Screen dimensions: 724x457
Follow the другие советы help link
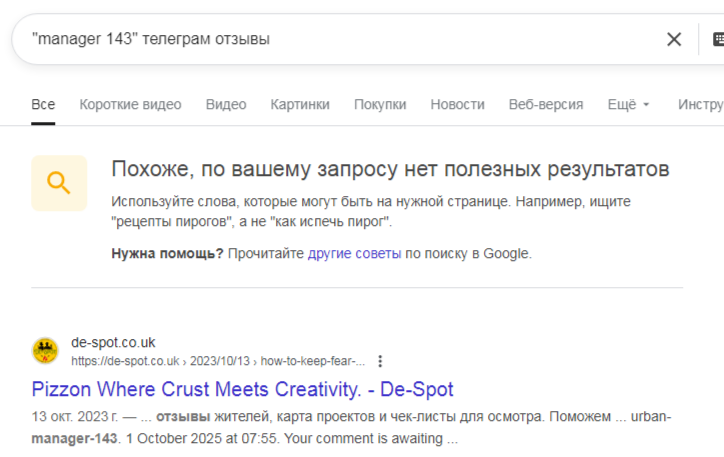(x=355, y=253)
